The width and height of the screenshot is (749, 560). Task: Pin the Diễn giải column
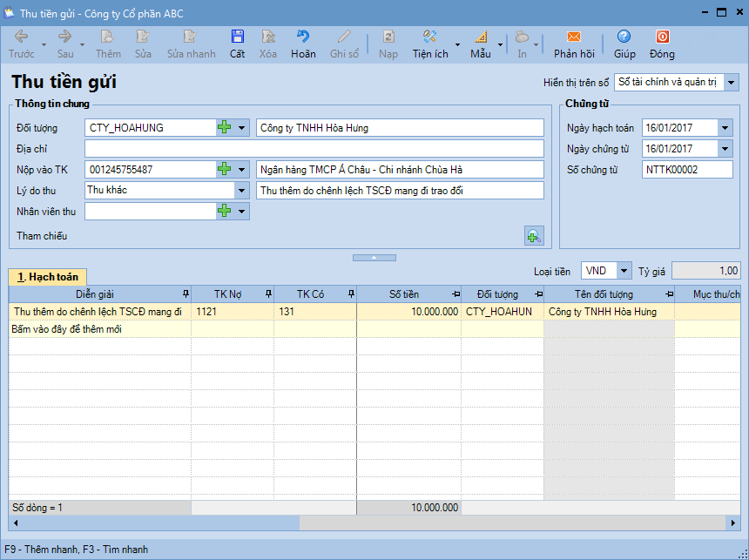pyautogui.click(x=184, y=294)
